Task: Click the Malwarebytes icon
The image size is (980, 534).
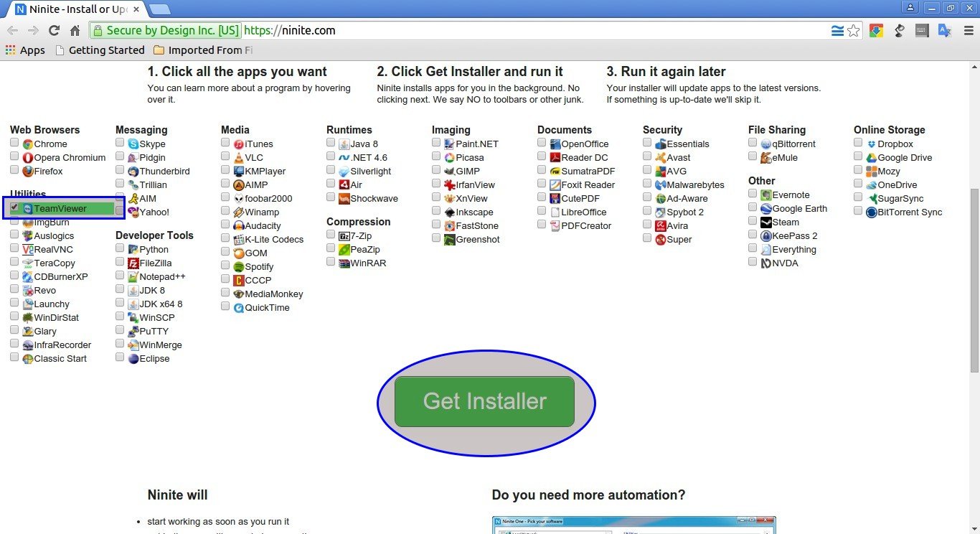Action: pos(661,185)
